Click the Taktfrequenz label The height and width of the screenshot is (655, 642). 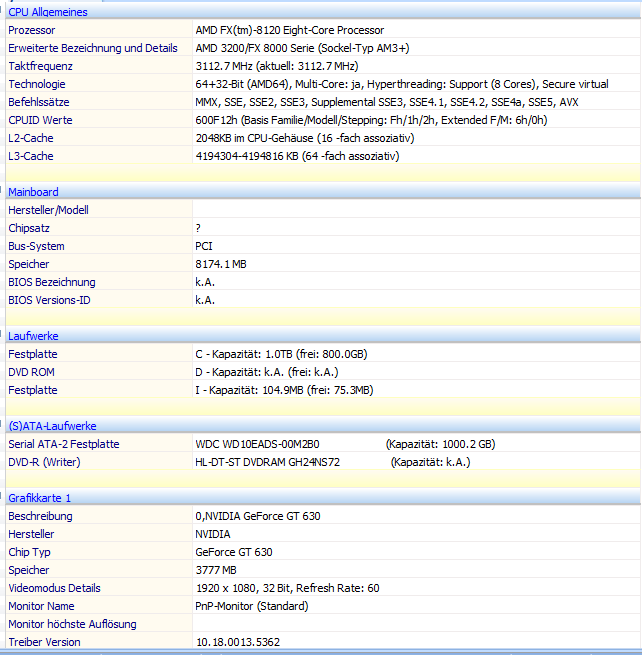point(40,66)
